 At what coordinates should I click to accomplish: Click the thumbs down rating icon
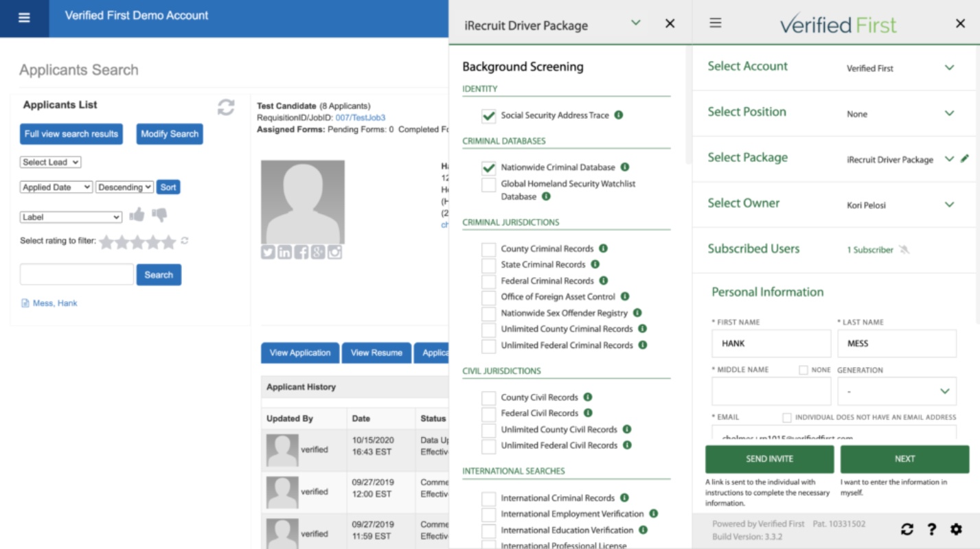(159, 215)
